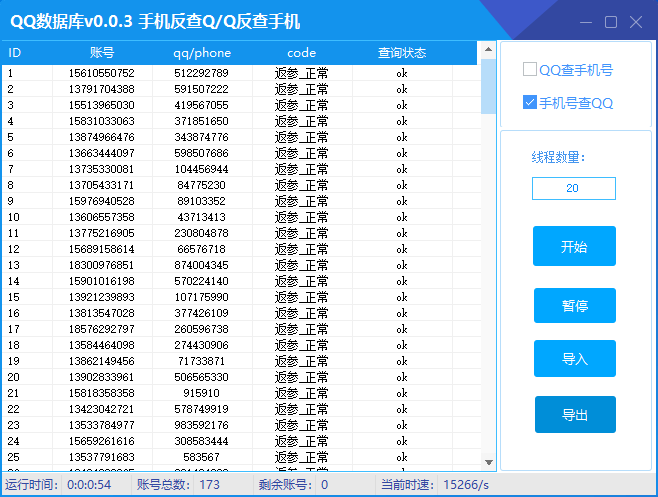Click QQ value 343874776

pyautogui.click(x=201, y=137)
